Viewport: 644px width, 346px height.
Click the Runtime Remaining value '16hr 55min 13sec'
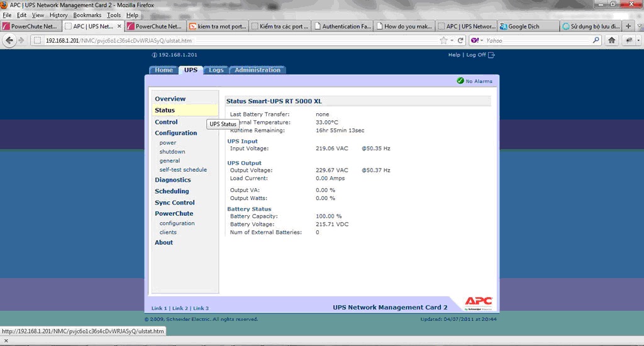[340, 130]
